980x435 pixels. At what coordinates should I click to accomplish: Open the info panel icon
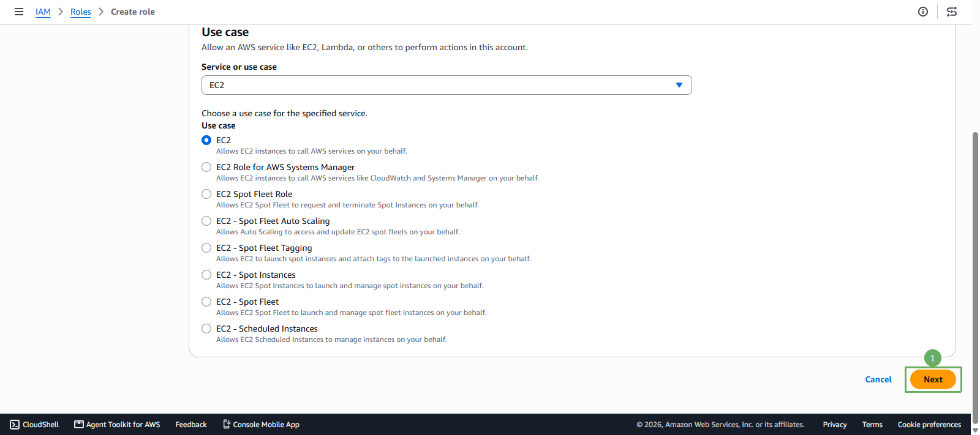click(x=923, y=12)
